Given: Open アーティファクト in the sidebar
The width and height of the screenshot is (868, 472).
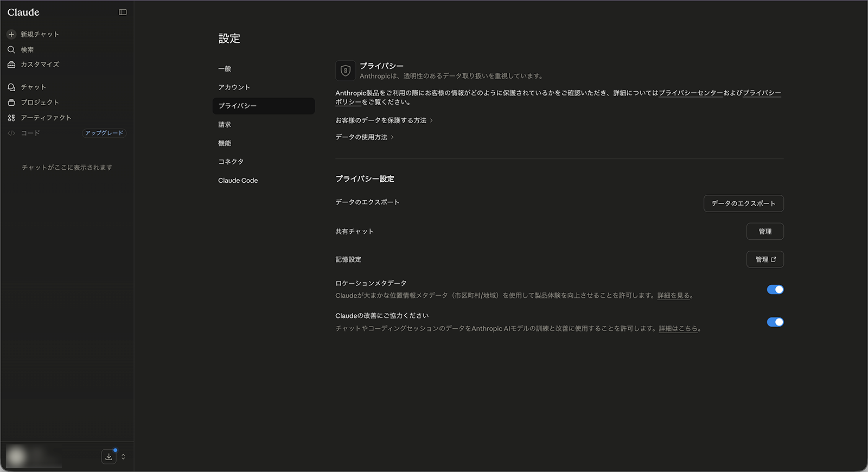Looking at the screenshot, I should (46, 118).
